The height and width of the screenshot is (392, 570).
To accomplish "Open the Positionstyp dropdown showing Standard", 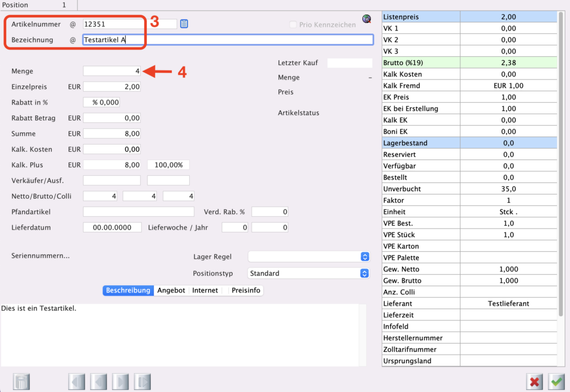I will pyautogui.click(x=309, y=274).
